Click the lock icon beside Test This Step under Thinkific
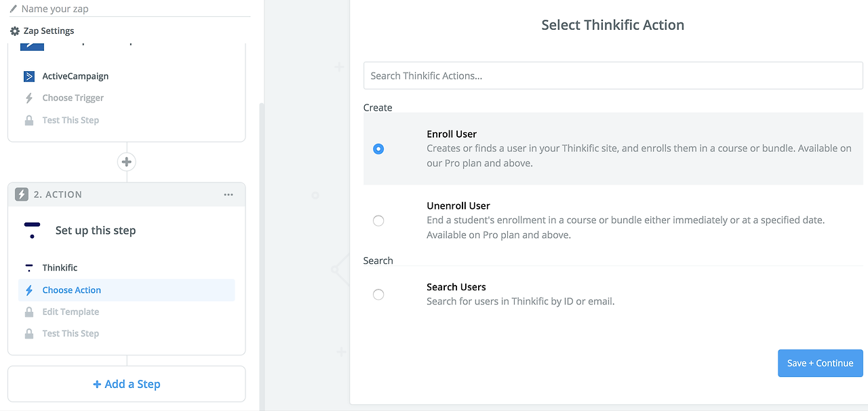868x411 pixels. click(x=29, y=334)
